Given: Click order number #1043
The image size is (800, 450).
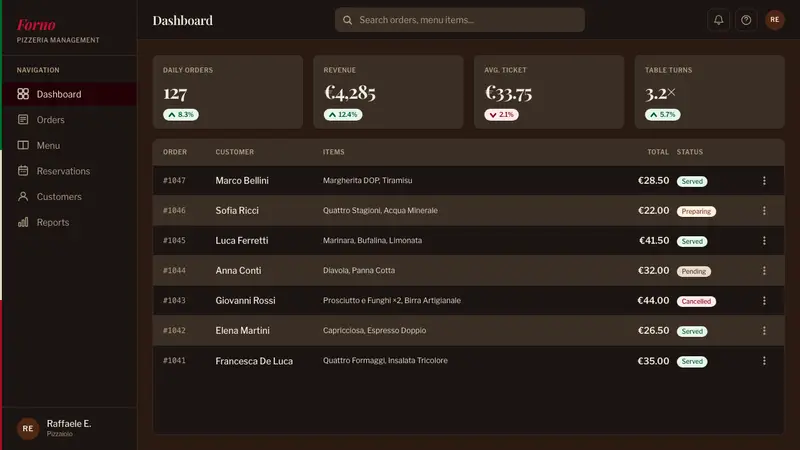Looking at the screenshot, I should (174, 301).
